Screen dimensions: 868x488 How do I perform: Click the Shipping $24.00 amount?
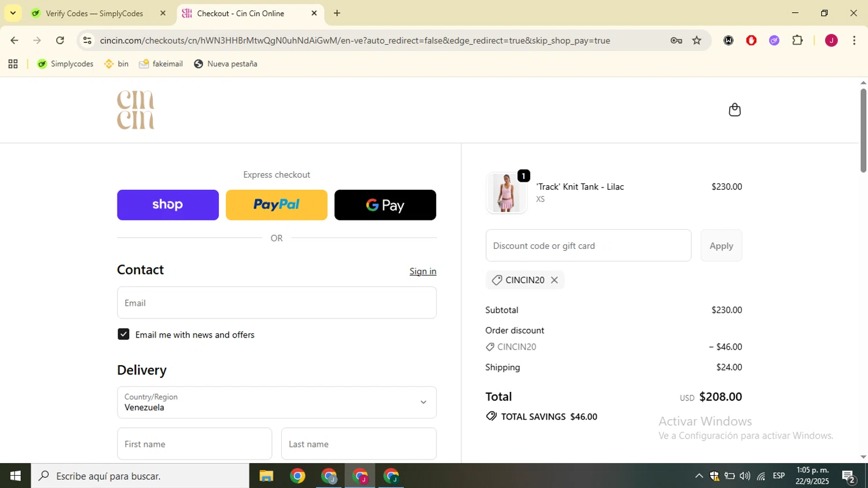click(x=729, y=368)
